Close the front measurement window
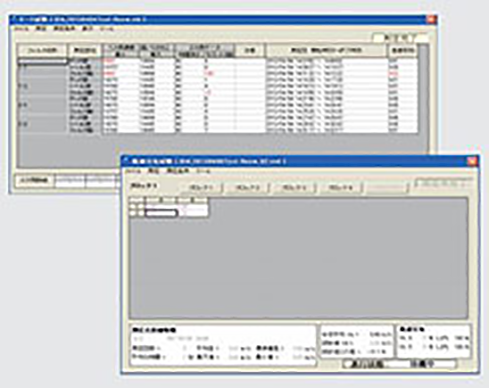This screenshot has height=388, width=489. (472, 161)
